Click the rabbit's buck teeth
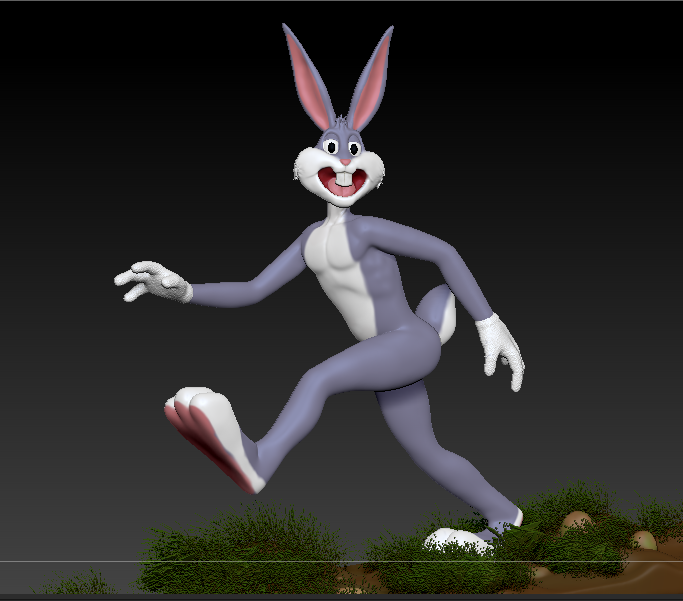The height and width of the screenshot is (601, 683). [344, 182]
